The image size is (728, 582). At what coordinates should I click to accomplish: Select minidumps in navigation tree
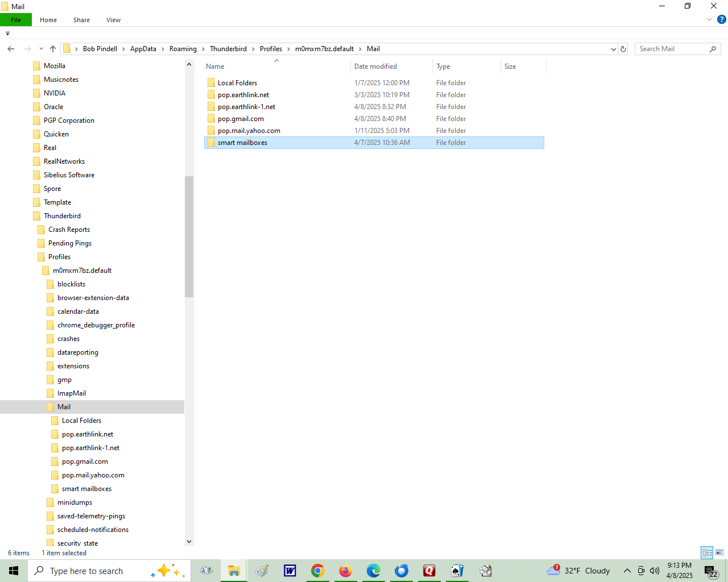(75, 502)
